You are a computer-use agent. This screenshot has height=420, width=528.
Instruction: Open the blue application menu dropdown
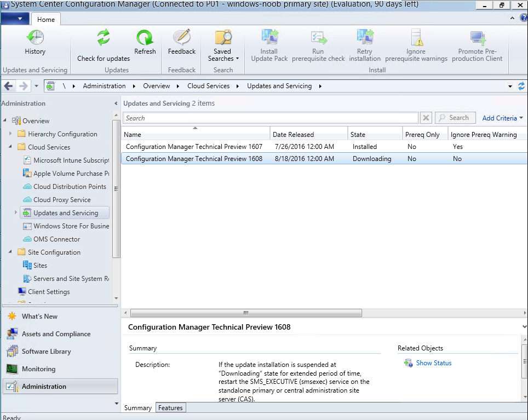click(15, 19)
